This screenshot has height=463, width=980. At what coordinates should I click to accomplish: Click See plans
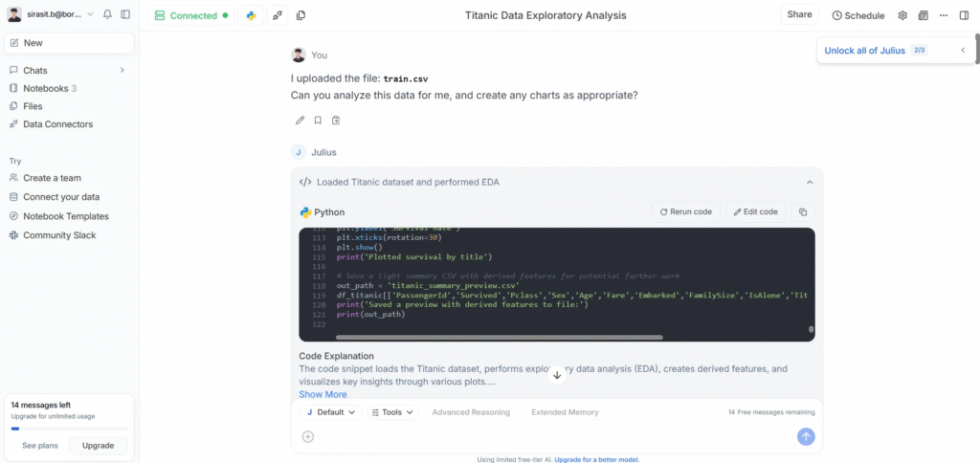click(40, 446)
